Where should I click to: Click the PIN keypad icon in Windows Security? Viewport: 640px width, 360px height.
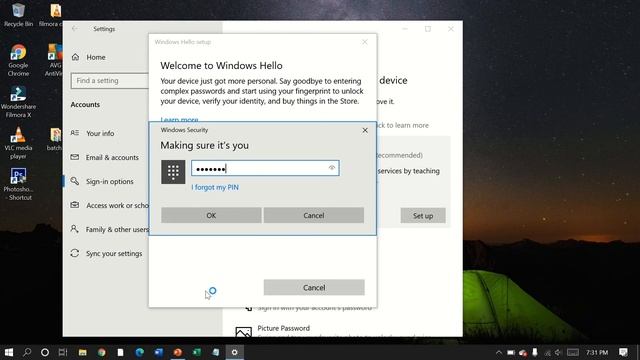(x=173, y=172)
